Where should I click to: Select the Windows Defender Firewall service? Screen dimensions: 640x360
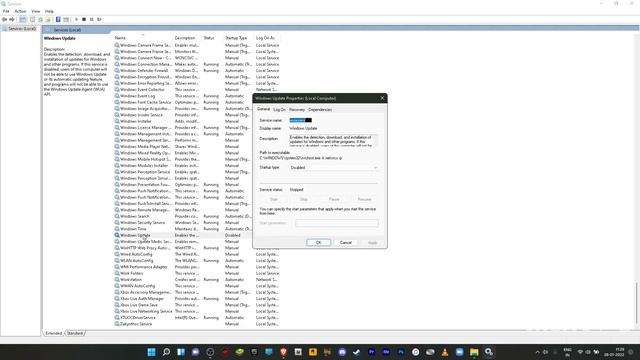pyautogui.click(x=197, y=71)
